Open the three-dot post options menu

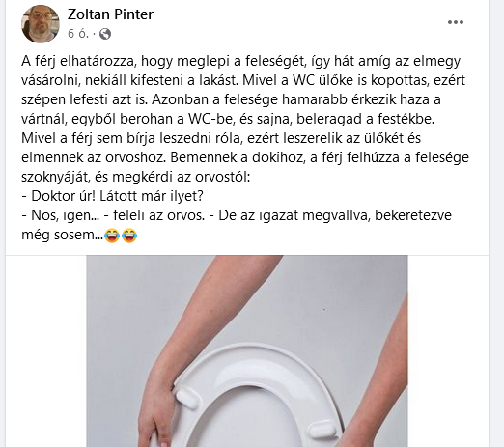point(456,22)
